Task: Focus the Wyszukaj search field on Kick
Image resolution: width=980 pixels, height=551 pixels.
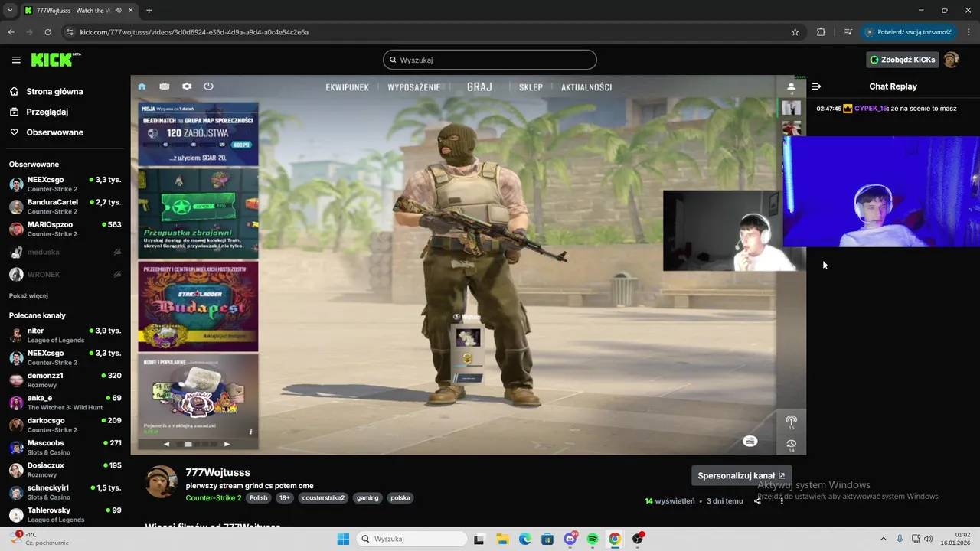Action: (x=490, y=60)
